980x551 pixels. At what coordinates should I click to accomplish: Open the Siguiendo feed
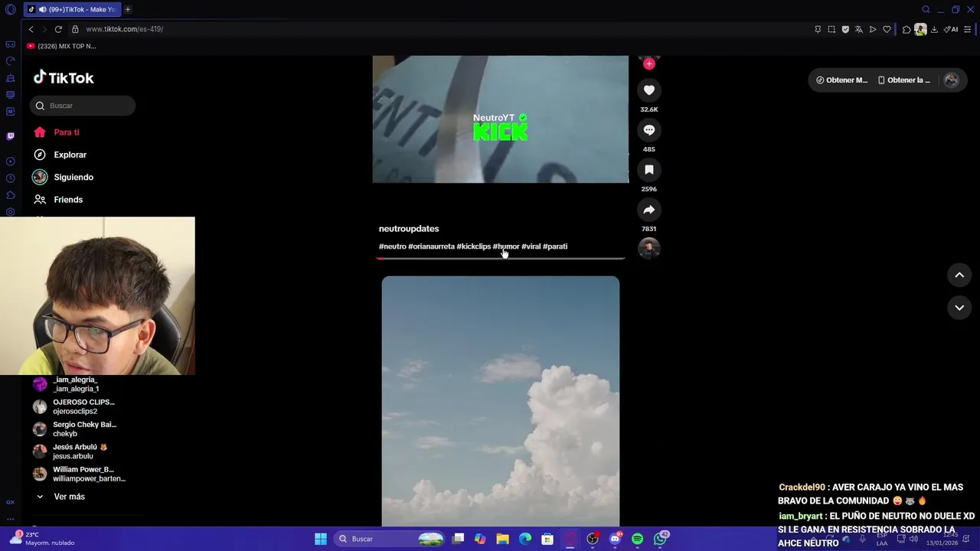tap(64, 177)
